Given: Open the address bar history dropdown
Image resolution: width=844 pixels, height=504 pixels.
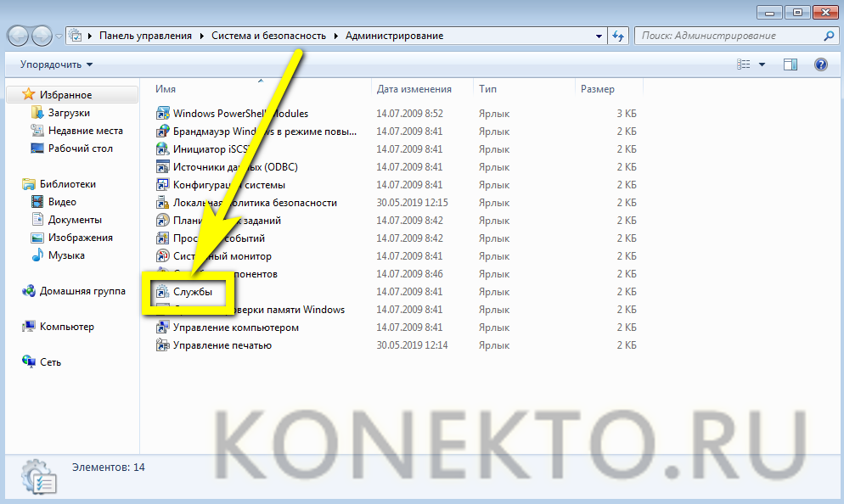Looking at the screenshot, I should click(599, 36).
